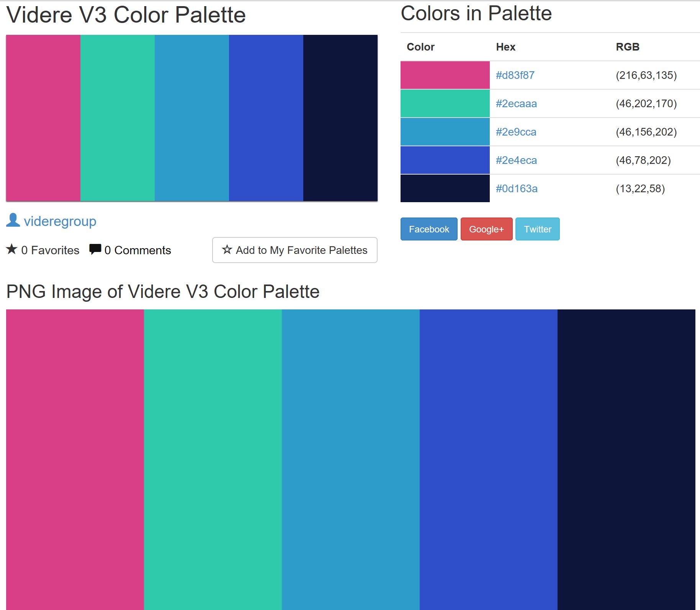
Task: Open hex link #d83f87
Action: [515, 75]
